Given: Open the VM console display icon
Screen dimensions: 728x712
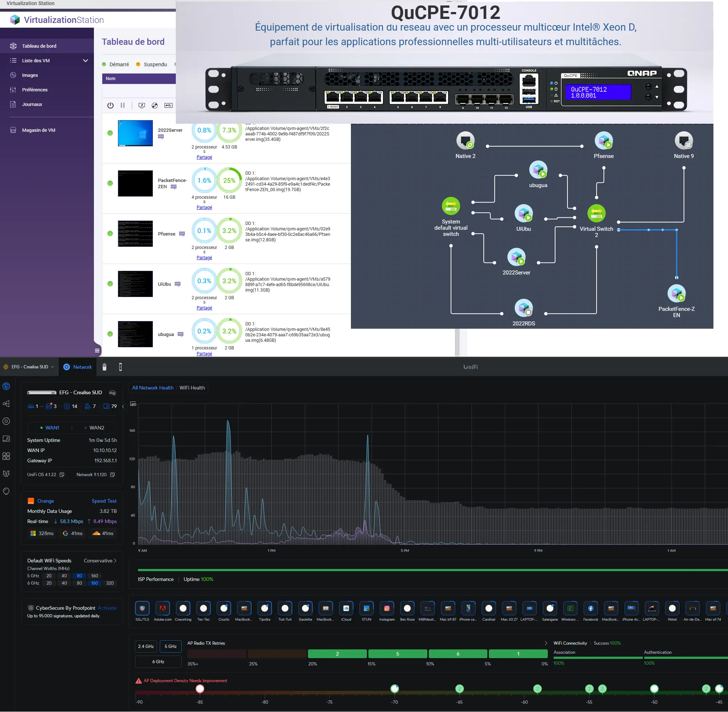Looking at the screenshot, I should click(142, 106).
